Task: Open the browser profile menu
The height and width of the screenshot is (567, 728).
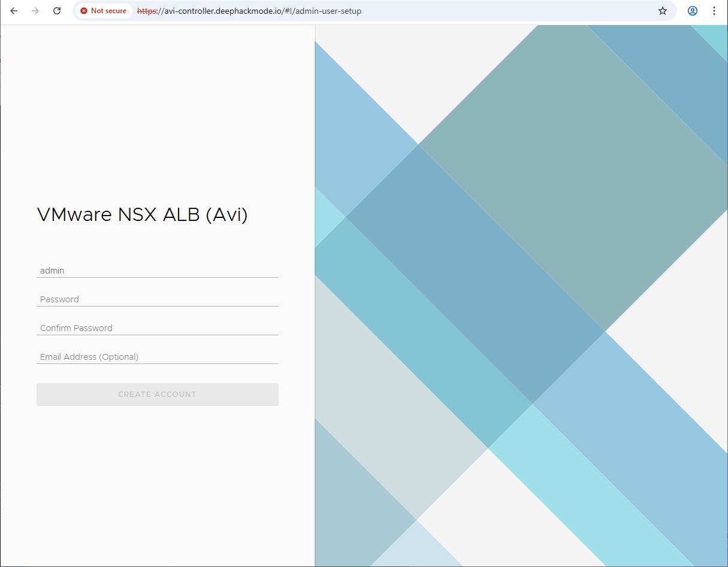Action: [x=693, y=11]
